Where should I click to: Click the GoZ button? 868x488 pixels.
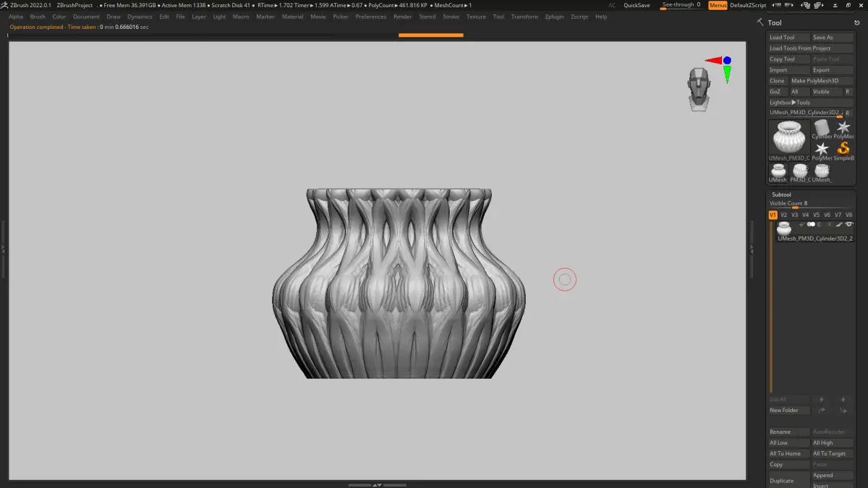[778, 92]
